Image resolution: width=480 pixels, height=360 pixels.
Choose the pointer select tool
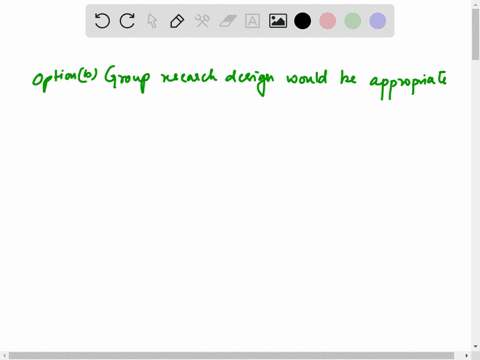152,21
